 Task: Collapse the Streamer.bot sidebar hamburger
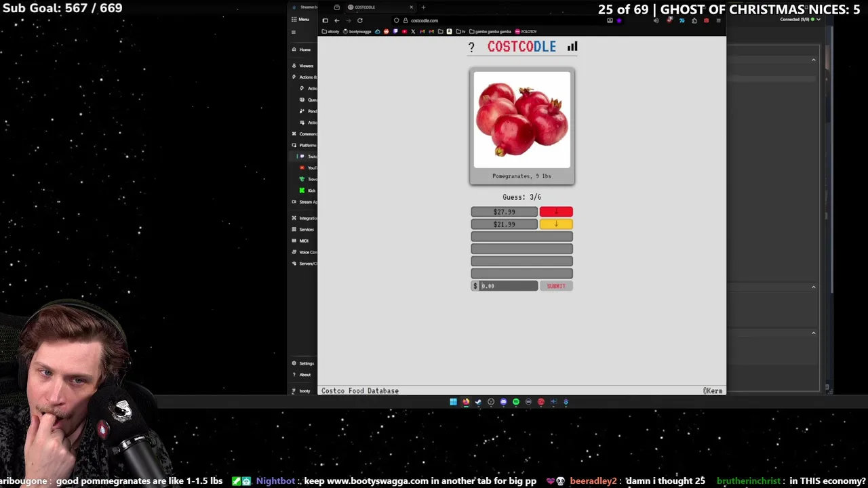pyautogui.click(x=294, y=32)
